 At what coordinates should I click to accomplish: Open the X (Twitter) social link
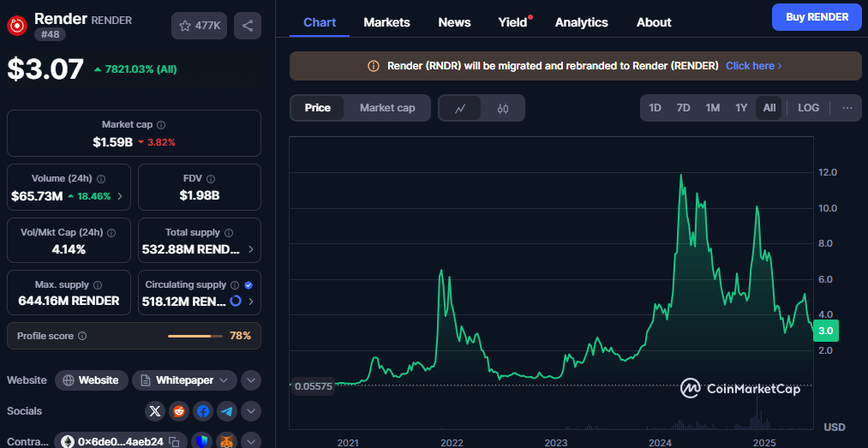tap(155, 411)
